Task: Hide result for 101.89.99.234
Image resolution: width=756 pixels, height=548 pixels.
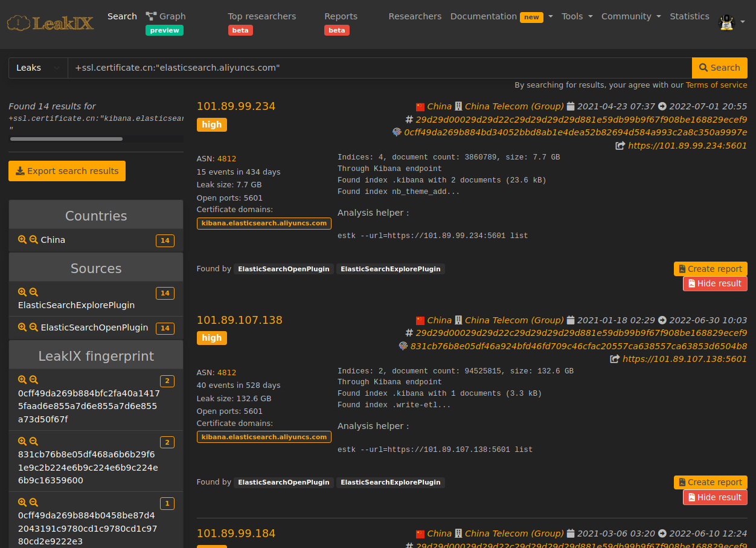Action: [x=715, y=283]
